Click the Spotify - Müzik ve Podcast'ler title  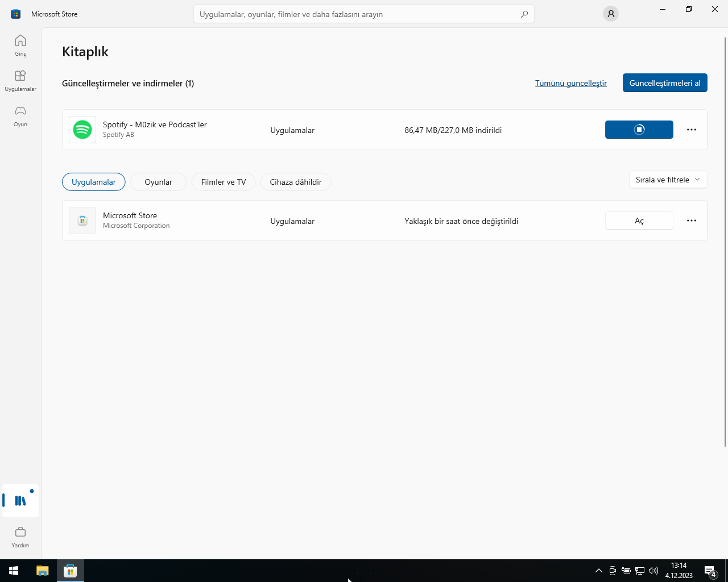[155, 124]
